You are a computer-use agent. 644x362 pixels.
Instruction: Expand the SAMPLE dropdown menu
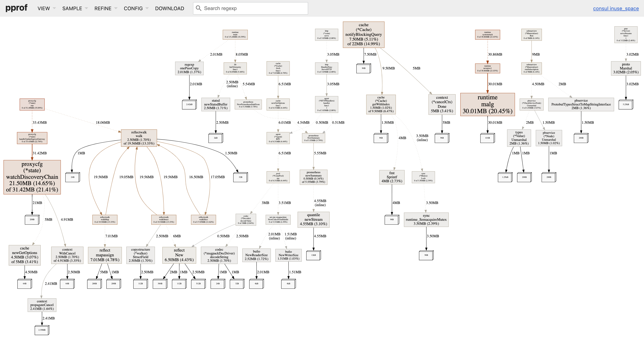75,8
